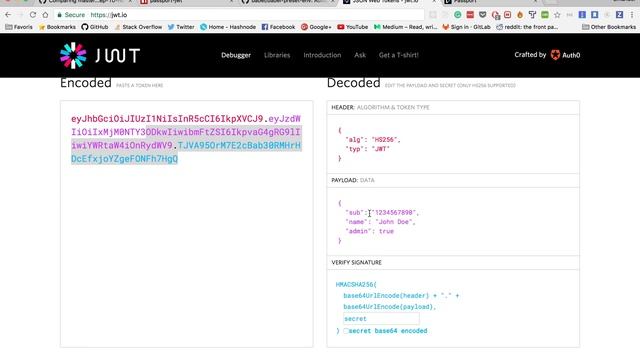This screenshot has height=360, width=640.
Task: Click the JWT logo in the header
Action: tap(100, 55)
